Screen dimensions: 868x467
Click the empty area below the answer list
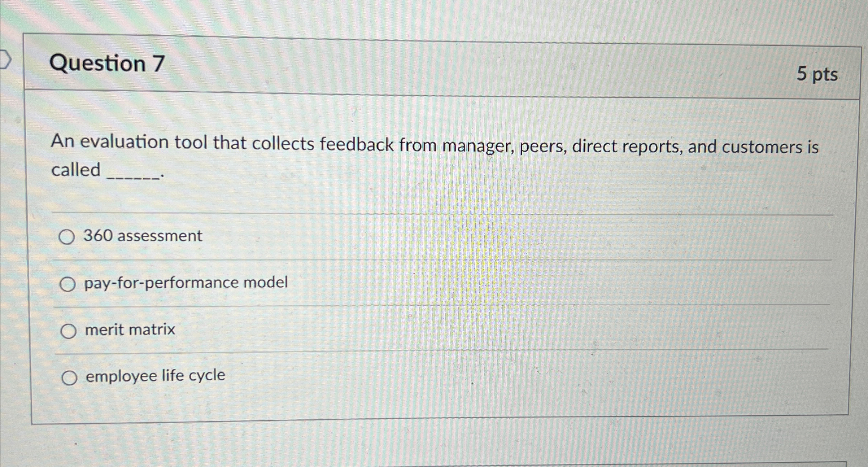(x=433, y=419)
